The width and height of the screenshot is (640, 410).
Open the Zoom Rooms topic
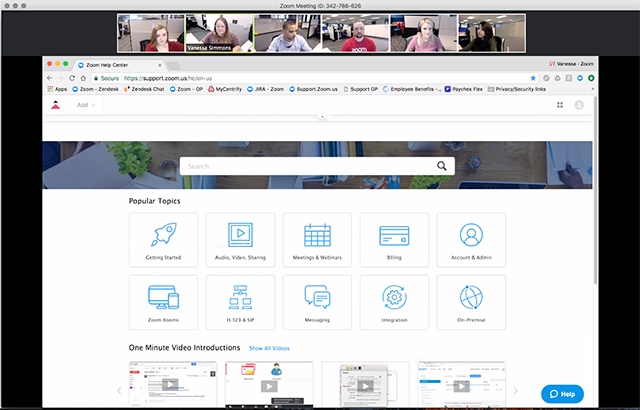point(163,302)
